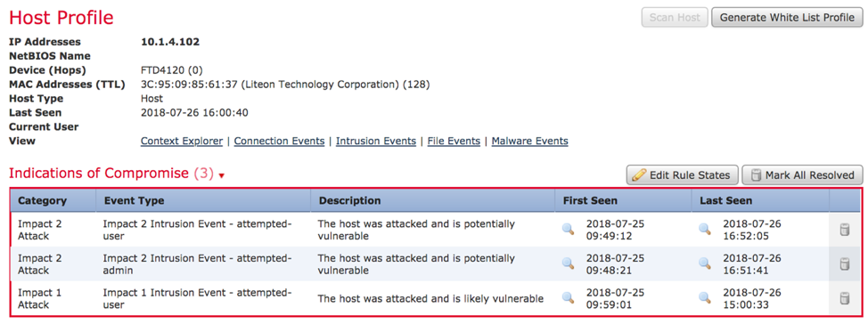Screen dimensions: 868x324
Task: Delete the Impact 2 attempted-admin entry
Action: [845, 264]
